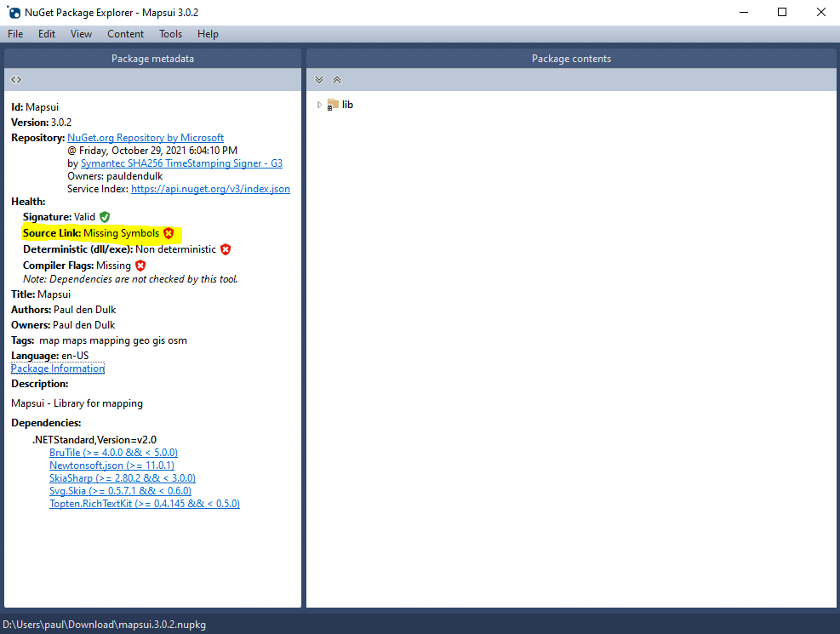
Task: Click the error icon beside Non deterministic
Action: coord(226,249)
